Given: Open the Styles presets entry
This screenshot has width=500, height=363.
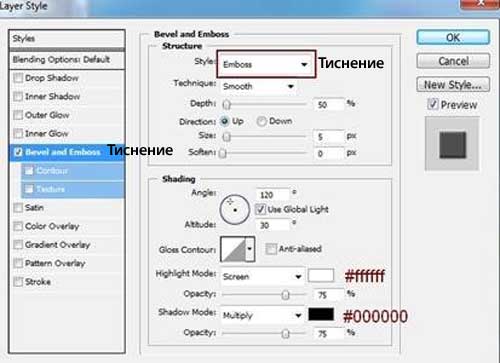Looking at the screenshot, I should pos(67,38).
